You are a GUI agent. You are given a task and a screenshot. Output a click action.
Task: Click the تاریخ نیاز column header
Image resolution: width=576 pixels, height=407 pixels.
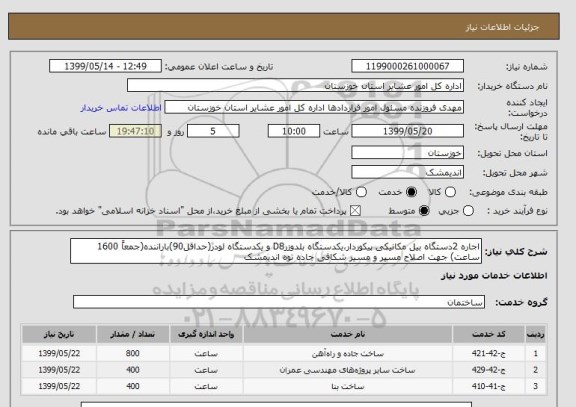click(59, 334)
